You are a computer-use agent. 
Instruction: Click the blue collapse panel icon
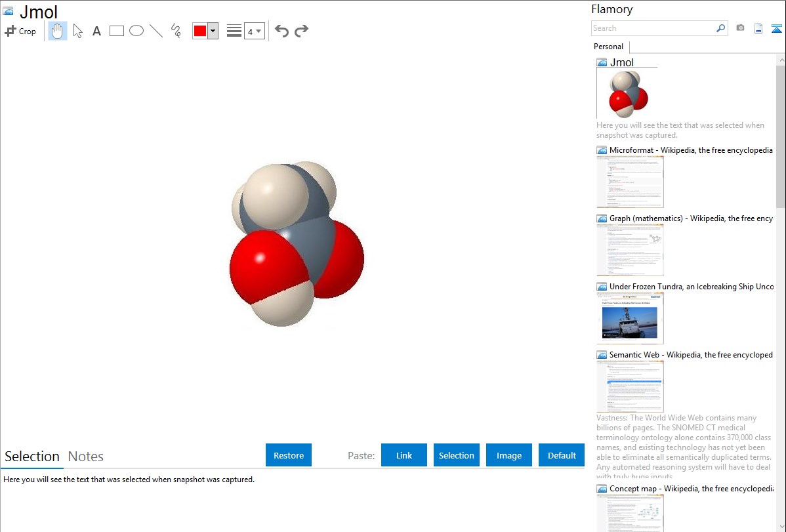click(x=776, y=28)
